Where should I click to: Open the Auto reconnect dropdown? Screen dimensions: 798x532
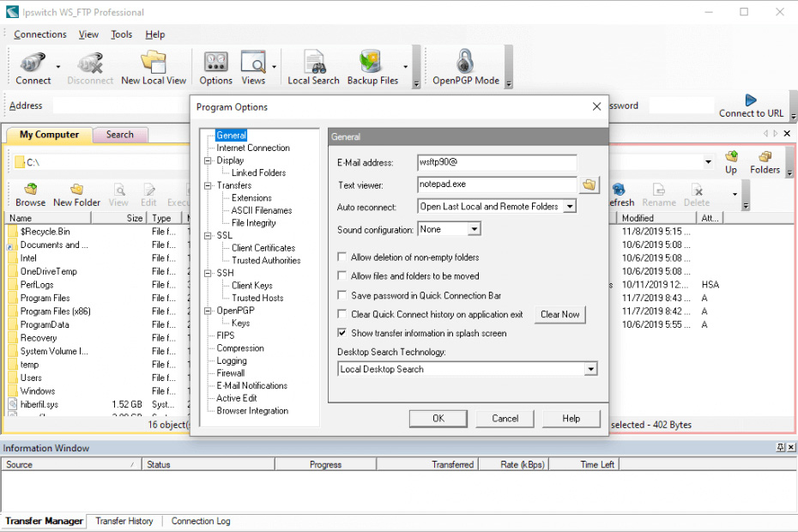570,207
